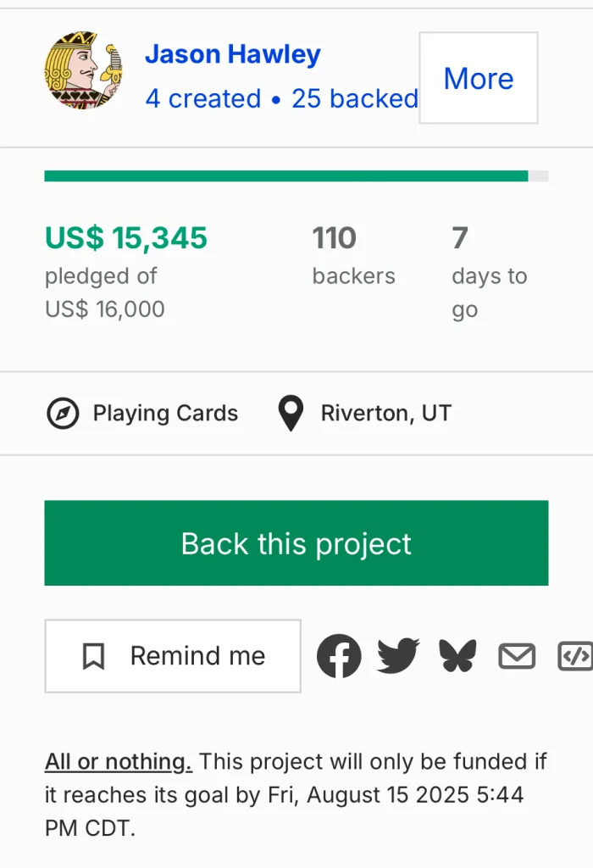Click the US$ 15,345 pledged amount
The height and width of the screenshot is (868, 593).
(x=126, y=238)
